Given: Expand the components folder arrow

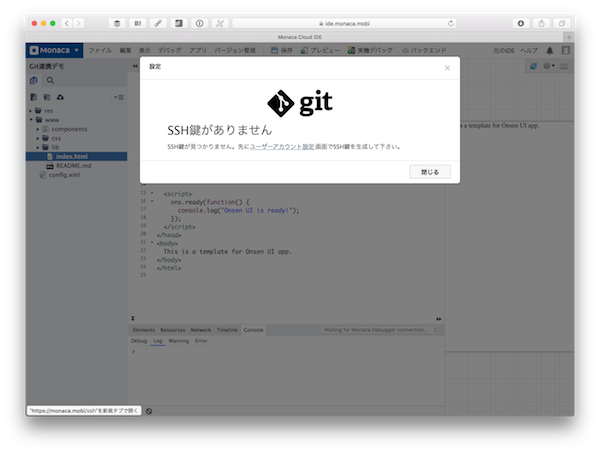Looking at the screenshot, I should click(38, 129).
